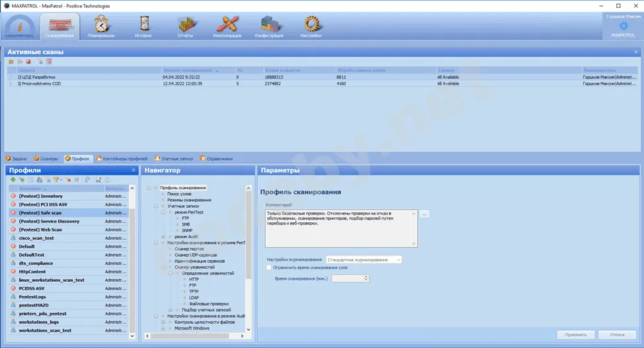
Task: Switch to the Сканеры tab
Action: (x=46, y=159)
